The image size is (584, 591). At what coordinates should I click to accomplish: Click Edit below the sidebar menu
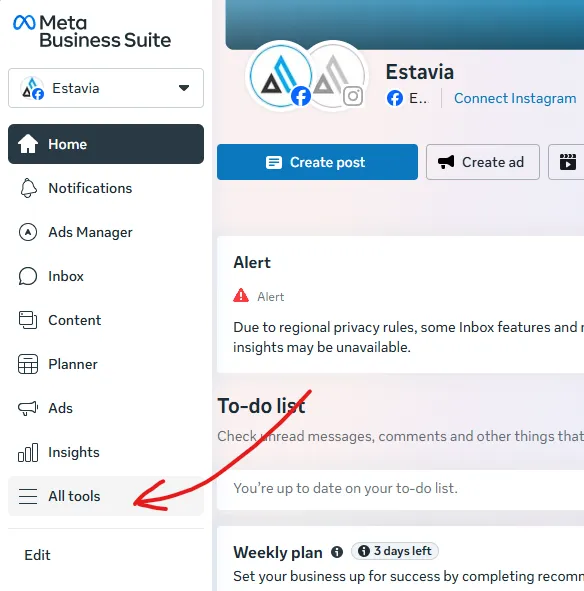37,555
